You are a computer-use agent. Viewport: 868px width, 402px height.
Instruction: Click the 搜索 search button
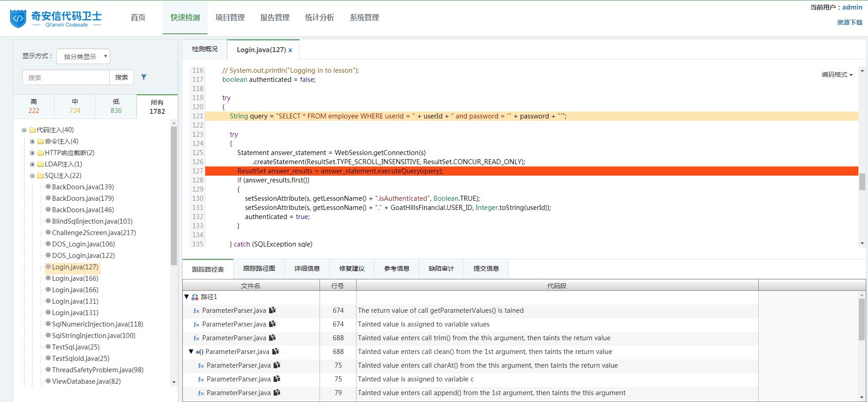tap(122, 77)
